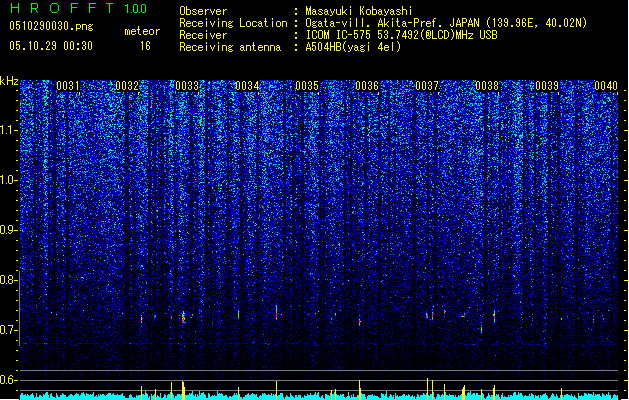Viewport: 629px width, 400px height.
Task: Click the 0.9 frequency axis label
Action: point(9,230)
